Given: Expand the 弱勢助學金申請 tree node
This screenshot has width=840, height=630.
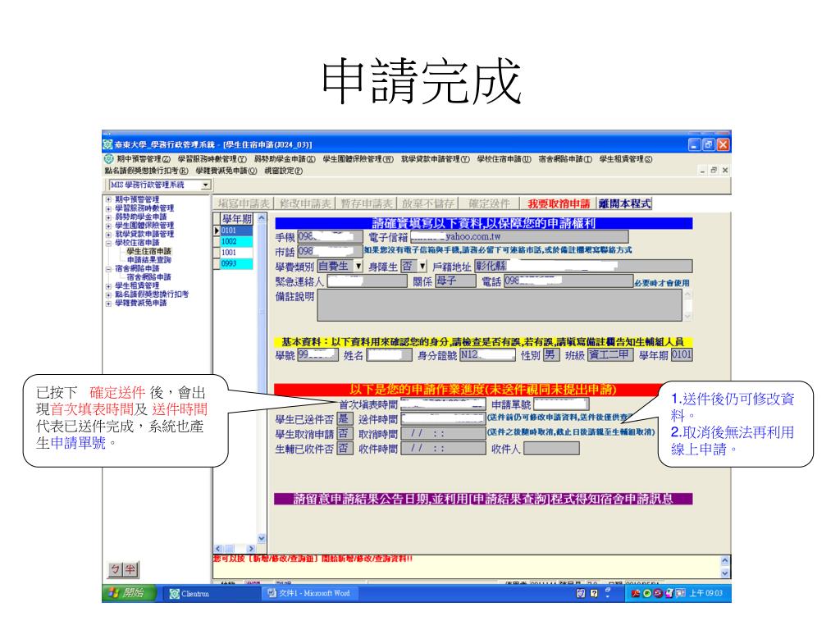Looking at the screenshot, I should [108, 217].
